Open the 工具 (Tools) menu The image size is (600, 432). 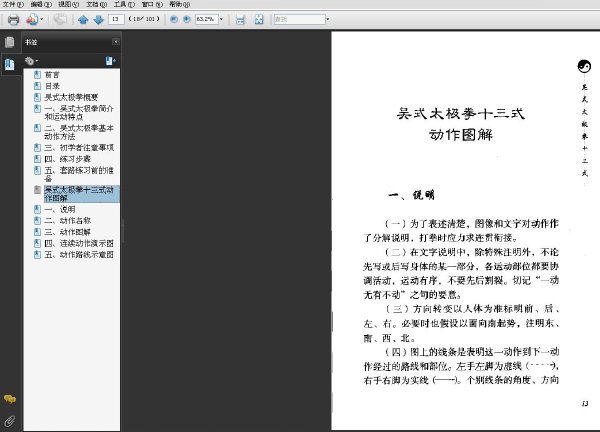pos(124,4)
